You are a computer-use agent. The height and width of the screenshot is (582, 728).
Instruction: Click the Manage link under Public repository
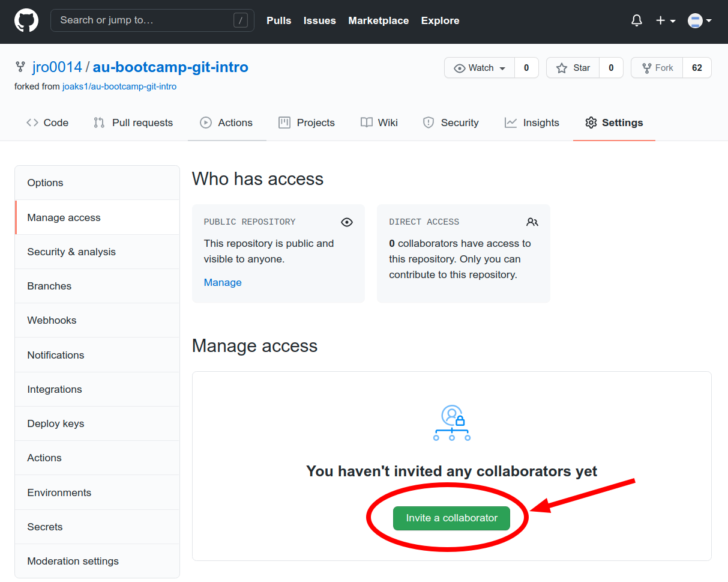223,282
